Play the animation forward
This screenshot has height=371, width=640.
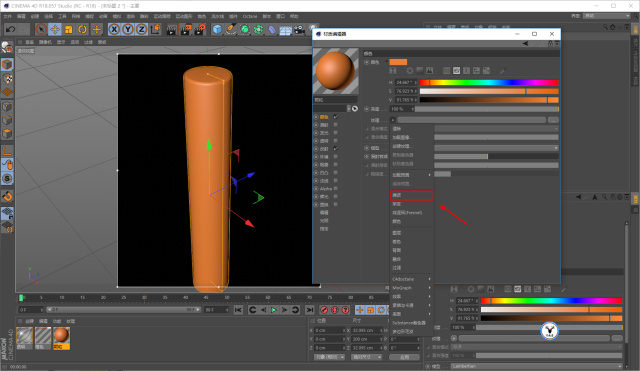274,310
